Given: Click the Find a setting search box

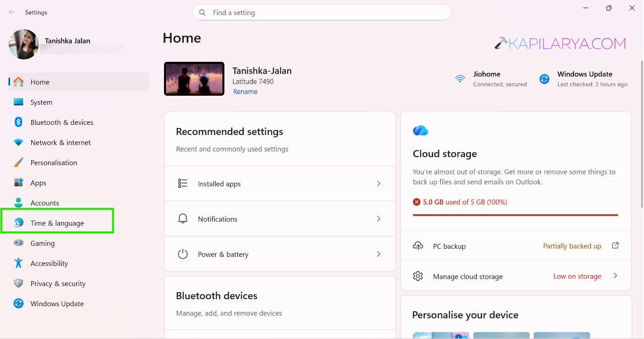Looking at the screenshot, I should (x=321, y=13).
